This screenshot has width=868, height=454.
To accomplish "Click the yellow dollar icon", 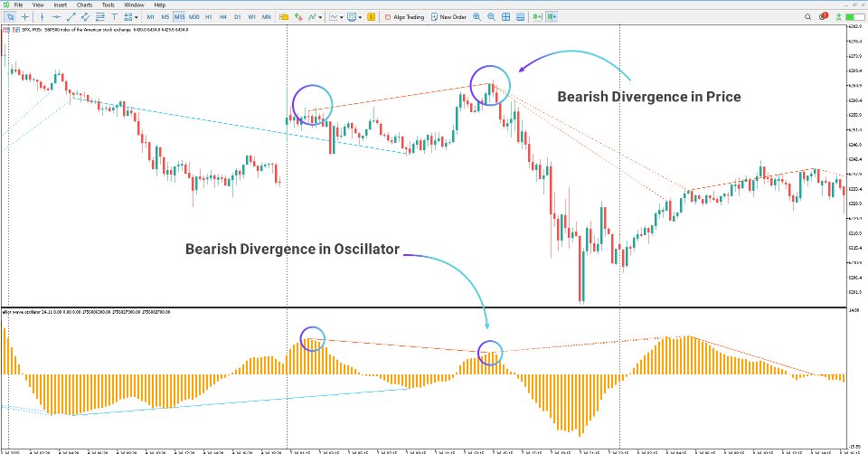I will (371, 17).
